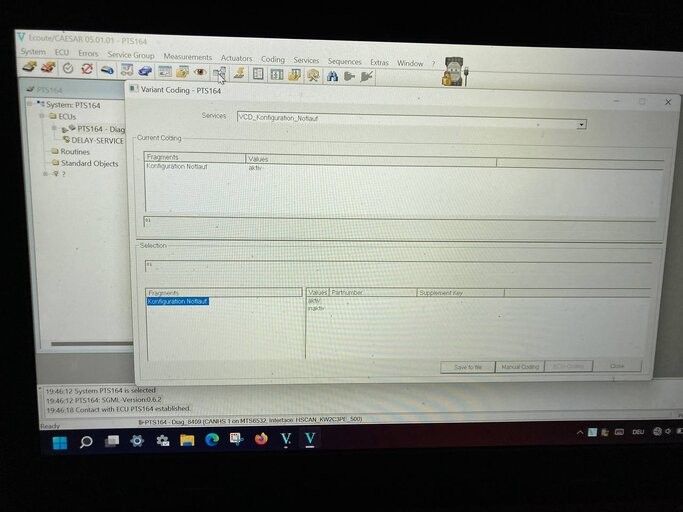Show hidden system tray icons
This screenshot has height=512, width=683.
click(x=580, y=433)
